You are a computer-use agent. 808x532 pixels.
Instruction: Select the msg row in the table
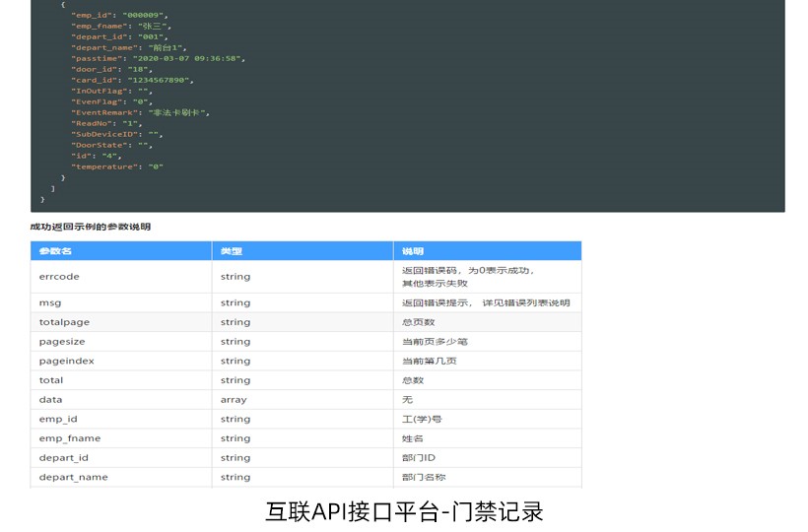305,303
